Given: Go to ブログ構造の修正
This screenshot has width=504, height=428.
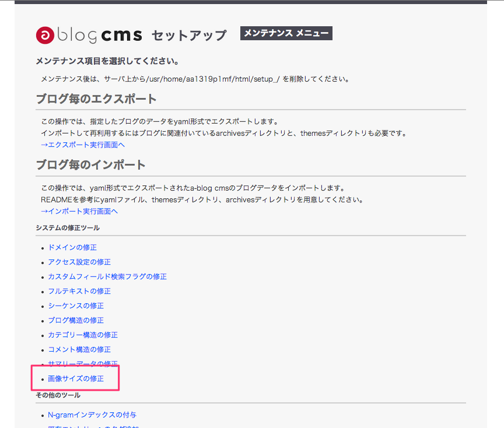Looking at the screenshot, I should pyautogui.click(x=76, y=320).
